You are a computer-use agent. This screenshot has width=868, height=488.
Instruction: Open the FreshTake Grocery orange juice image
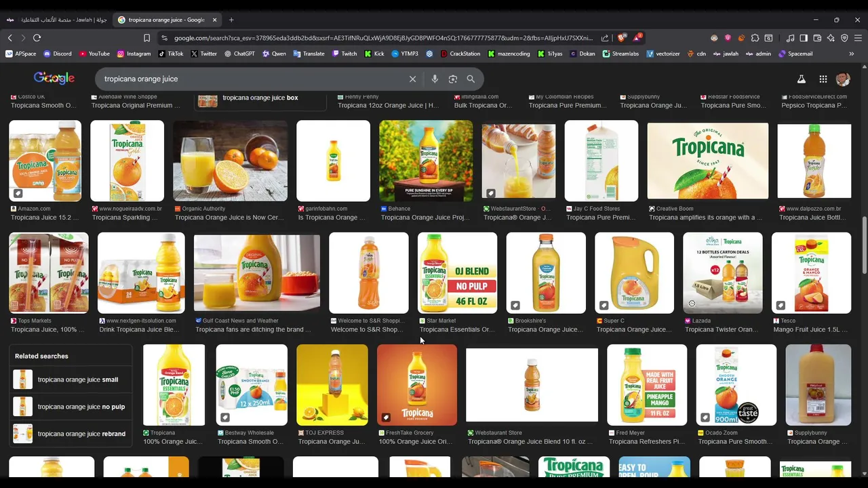(417, 384)
